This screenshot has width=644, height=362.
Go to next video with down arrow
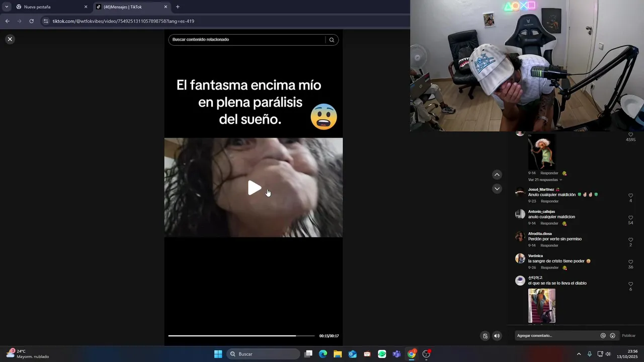tap(497, 189)
